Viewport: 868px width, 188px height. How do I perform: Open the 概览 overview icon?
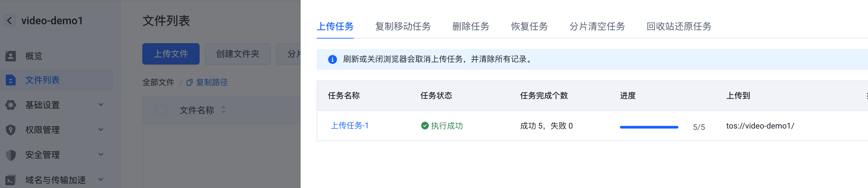pos(10,56)
